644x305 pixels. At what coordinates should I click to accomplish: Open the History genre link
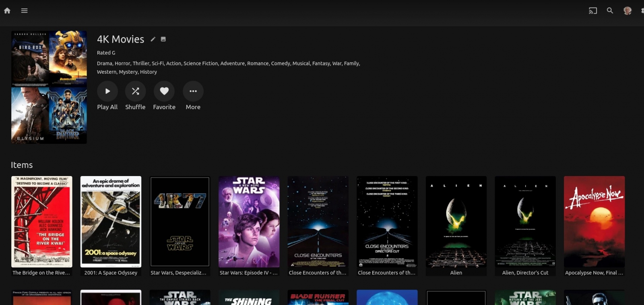[x=149, y=72]
